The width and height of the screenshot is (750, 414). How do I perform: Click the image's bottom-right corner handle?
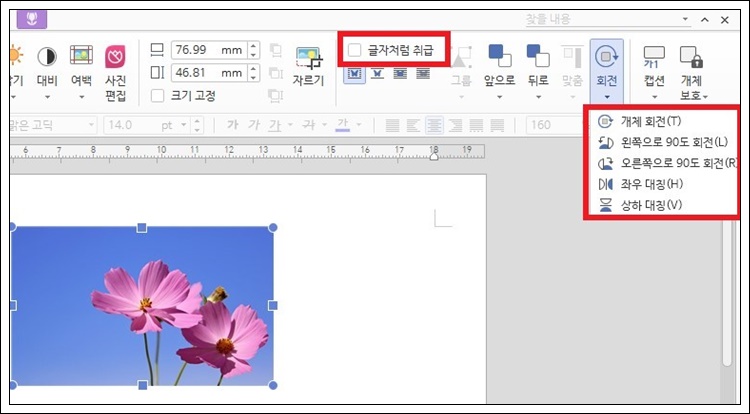(x=273, y=385)
